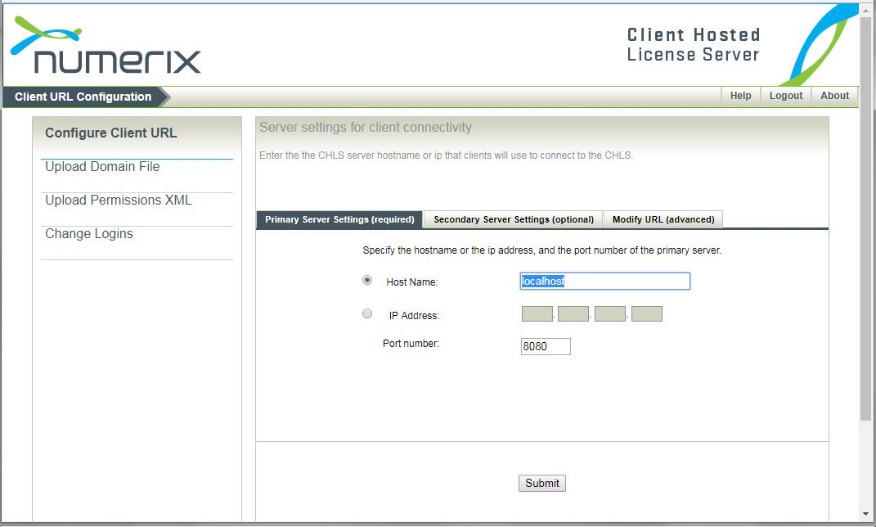This screenshot has width=876, height=527.
Task: Click the Numerix logo
Action: coord(105,45)
